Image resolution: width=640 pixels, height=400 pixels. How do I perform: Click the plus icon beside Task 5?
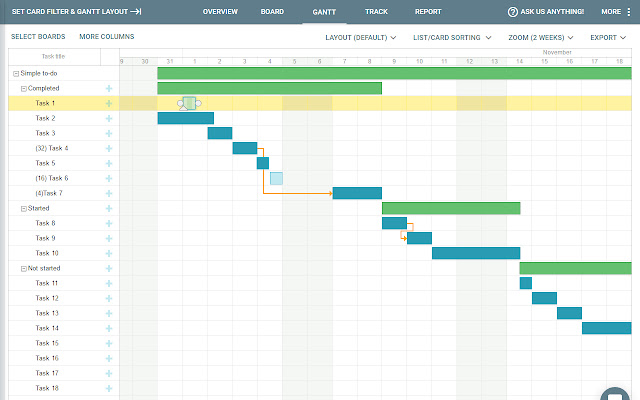tap(109, 164)
